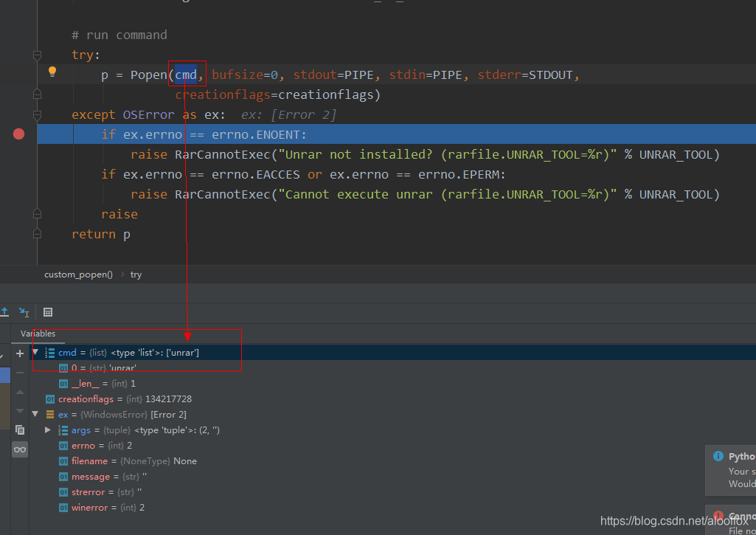This screenshot has height=535, width=756.
Task: Click the Add Watch plus icon
Action: pos(20,353)
